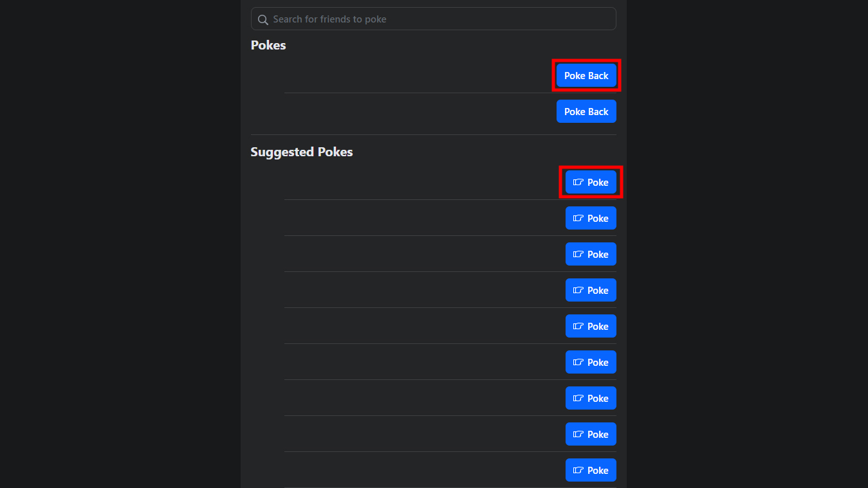The width and height of the screenshot is (868, 488).
Task: Click hand icon on fourth suggested Poke button
Action: pos(578,291)
